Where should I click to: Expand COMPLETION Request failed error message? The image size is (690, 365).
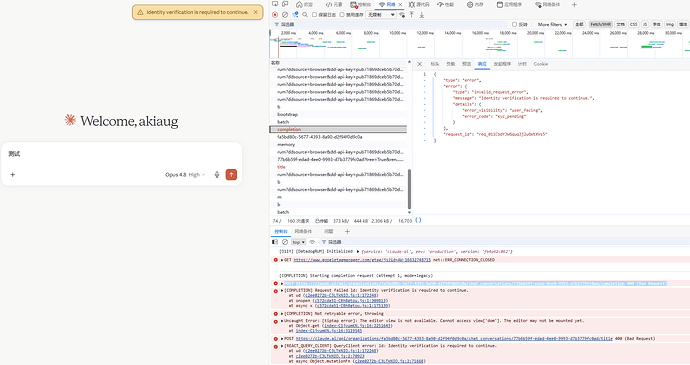282,291
